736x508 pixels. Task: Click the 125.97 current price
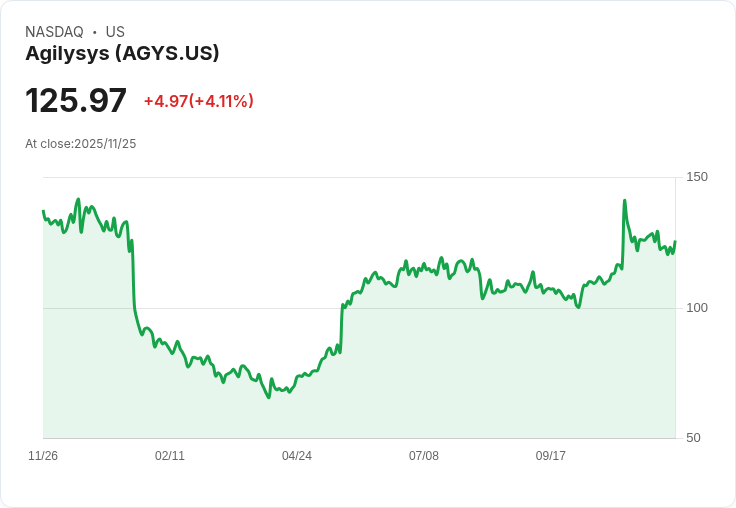point(76,101)
